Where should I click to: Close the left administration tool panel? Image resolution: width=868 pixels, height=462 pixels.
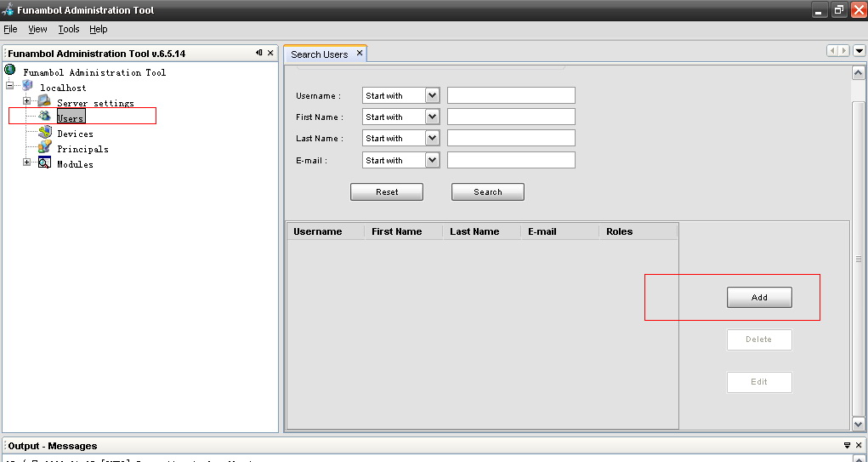pyautogui.click(x=270, y=53)
